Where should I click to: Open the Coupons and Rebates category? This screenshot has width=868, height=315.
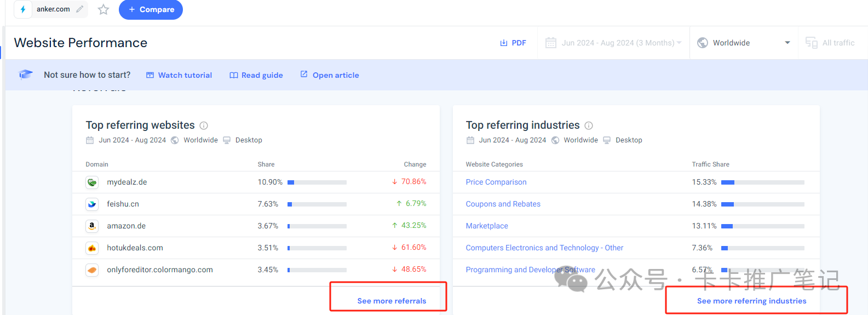click(x=503, y=204)
